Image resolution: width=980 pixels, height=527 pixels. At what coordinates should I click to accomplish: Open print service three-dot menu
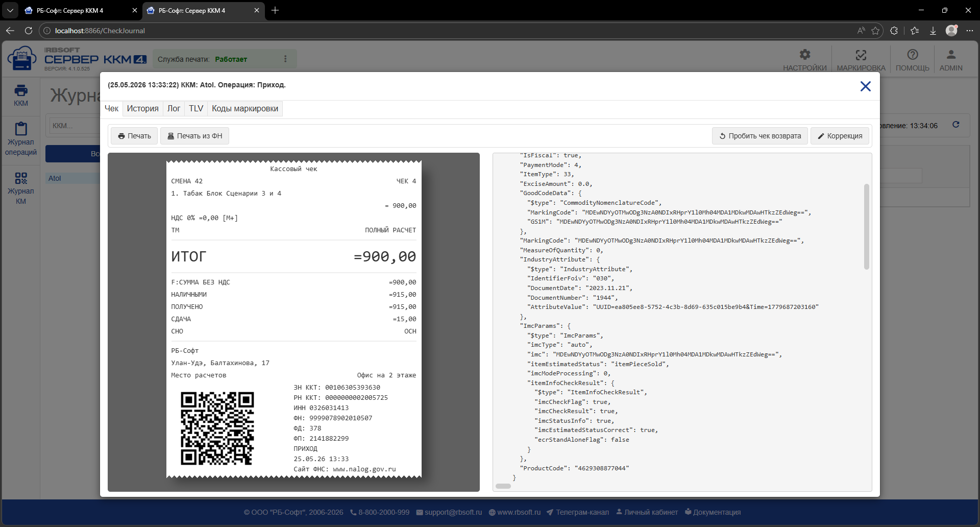285,59
